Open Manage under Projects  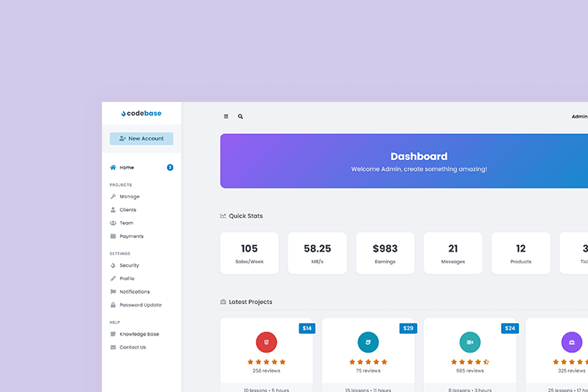129,197
